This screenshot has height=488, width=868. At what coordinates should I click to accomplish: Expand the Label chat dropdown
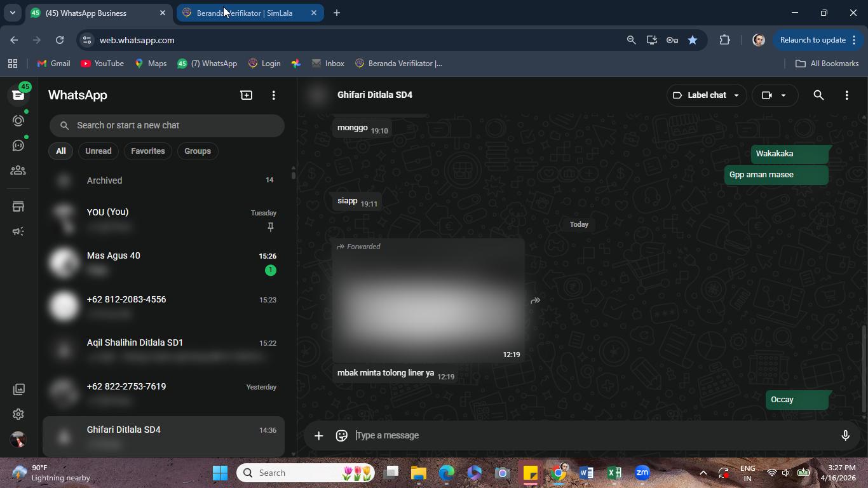[x=707, y=95]
